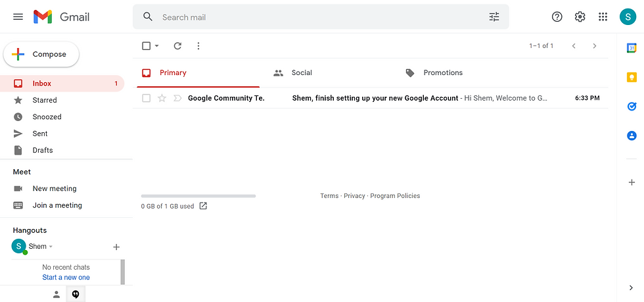Open Settings gear icon

point(580,17)
